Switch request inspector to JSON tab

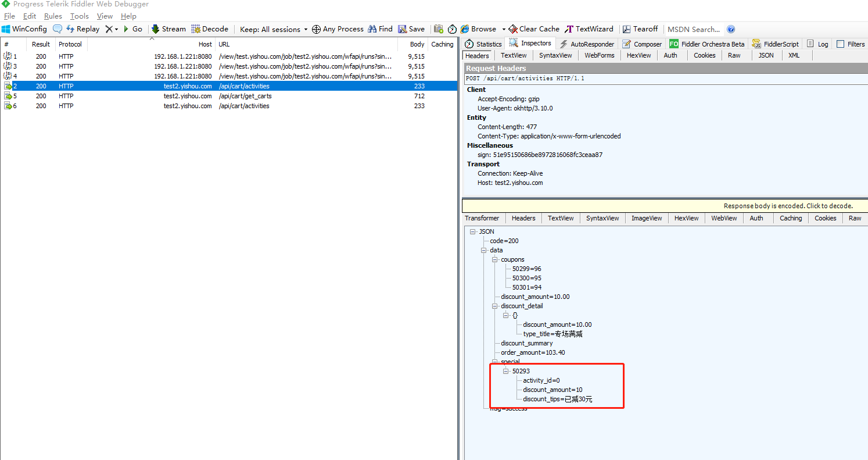pyautogui.click(x=766, y=55)
